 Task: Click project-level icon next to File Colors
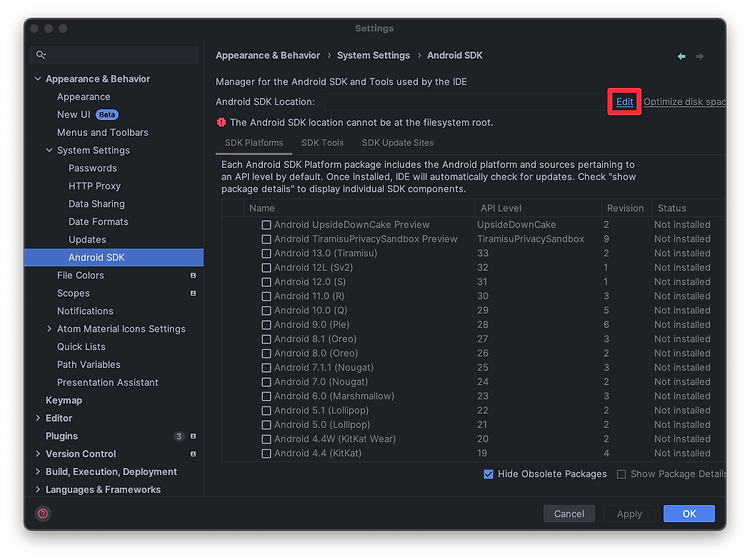click(193, 275)
